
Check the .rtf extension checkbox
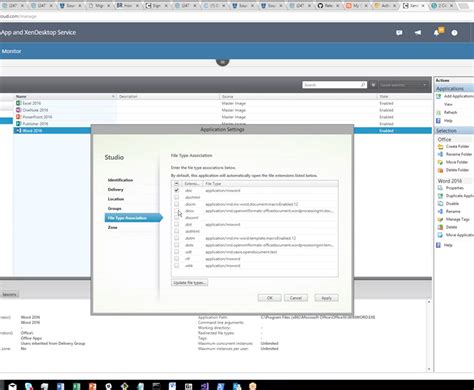(x=176, y=259)
